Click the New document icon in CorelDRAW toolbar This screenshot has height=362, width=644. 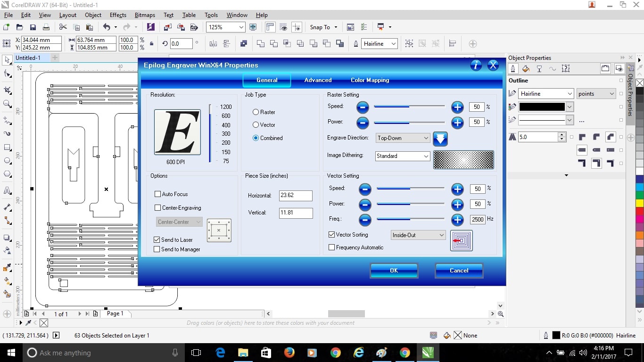tap(7, 27)
